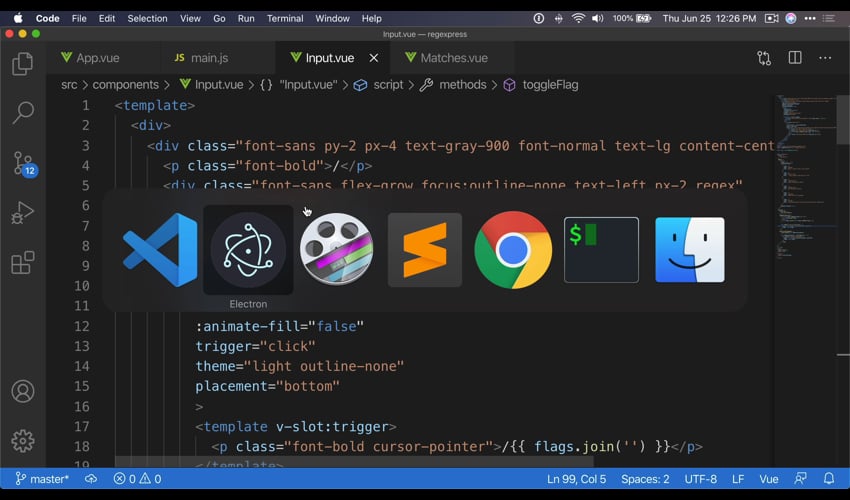The height and width of the screenshot is (500, 850).
Task: Select the Claquette film reel app
Action: 337,249
